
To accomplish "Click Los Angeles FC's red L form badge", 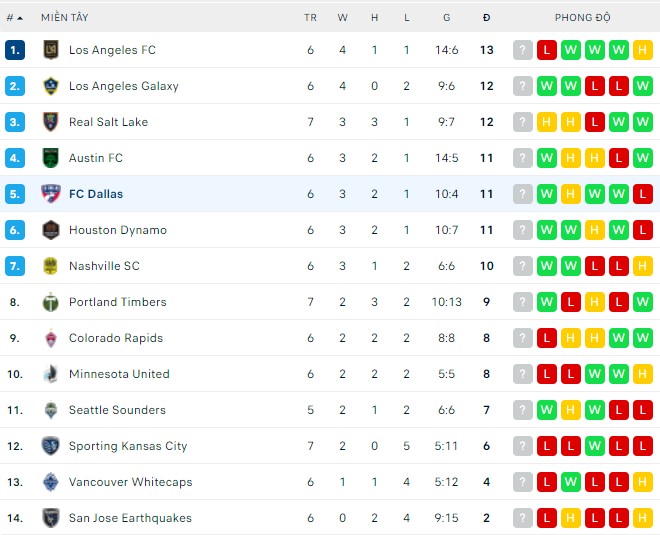I will click(x=547, y=50).
